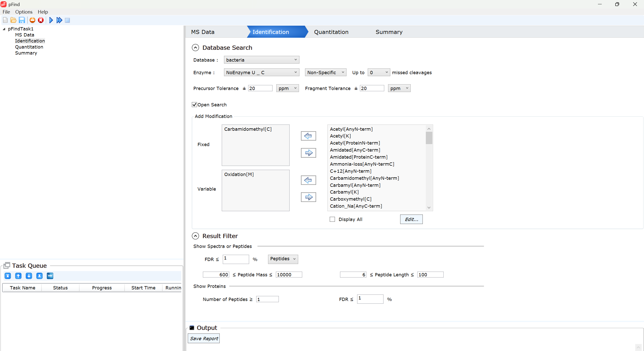Viewport: 644px width, 351px height.
Task: Collapse the Database Search section
Action: click(195, 48)
